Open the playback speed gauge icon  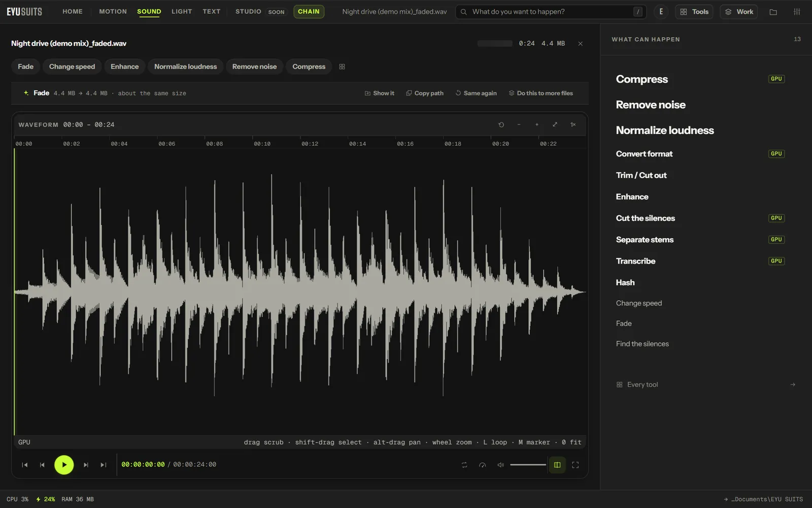pyautogui.click(x=483, y=465)
